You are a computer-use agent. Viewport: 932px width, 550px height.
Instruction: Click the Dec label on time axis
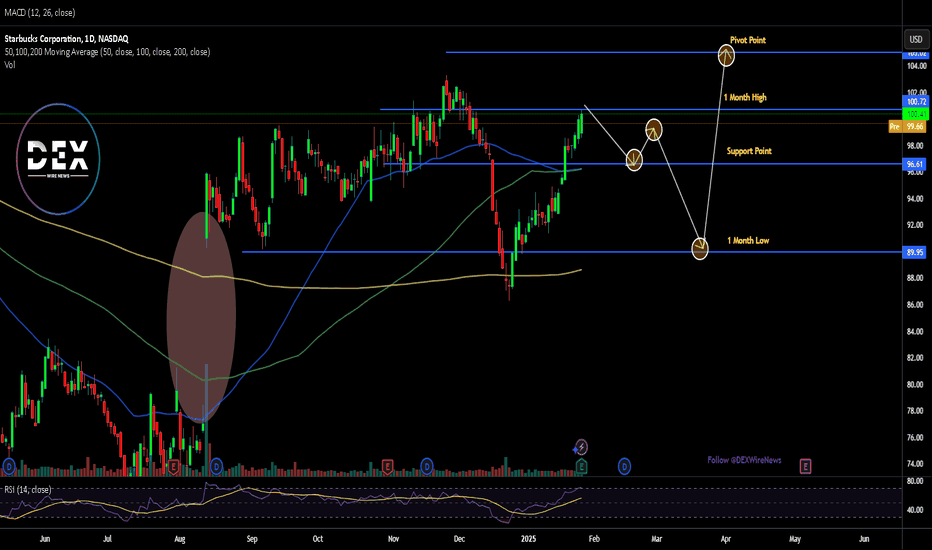(459, 539)
